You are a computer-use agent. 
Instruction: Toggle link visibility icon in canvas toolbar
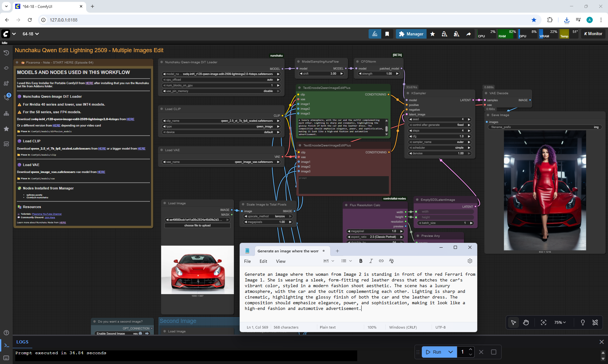(595, 322)
